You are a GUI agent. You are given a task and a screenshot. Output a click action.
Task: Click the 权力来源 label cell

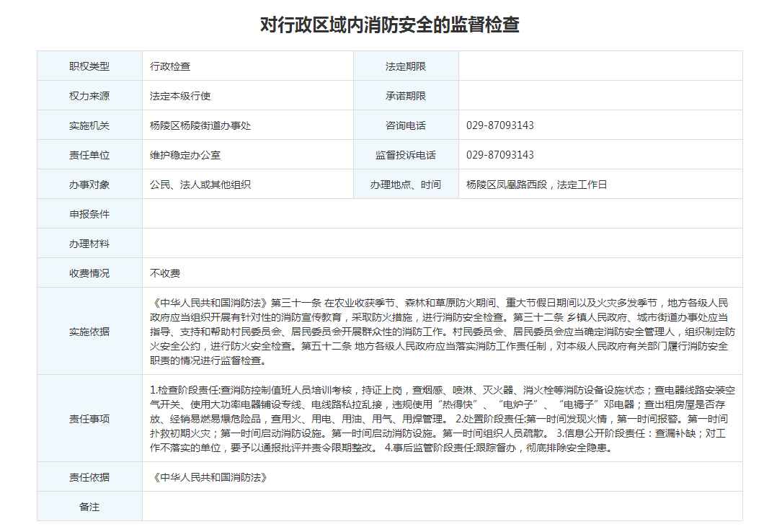click(x=89, y=96)
